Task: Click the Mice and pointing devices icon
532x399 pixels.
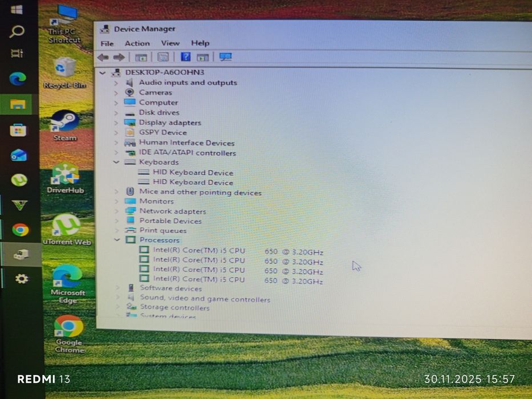Action: point(130,192)
